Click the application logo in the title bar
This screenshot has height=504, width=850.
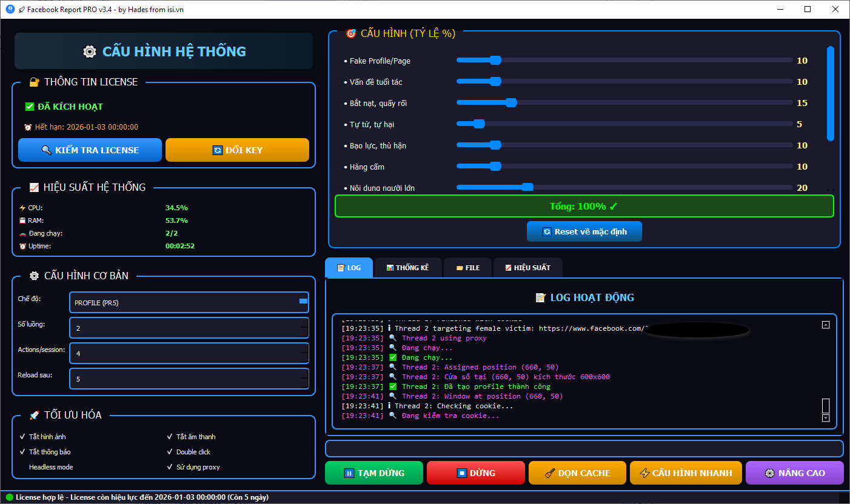coord(10,9)
